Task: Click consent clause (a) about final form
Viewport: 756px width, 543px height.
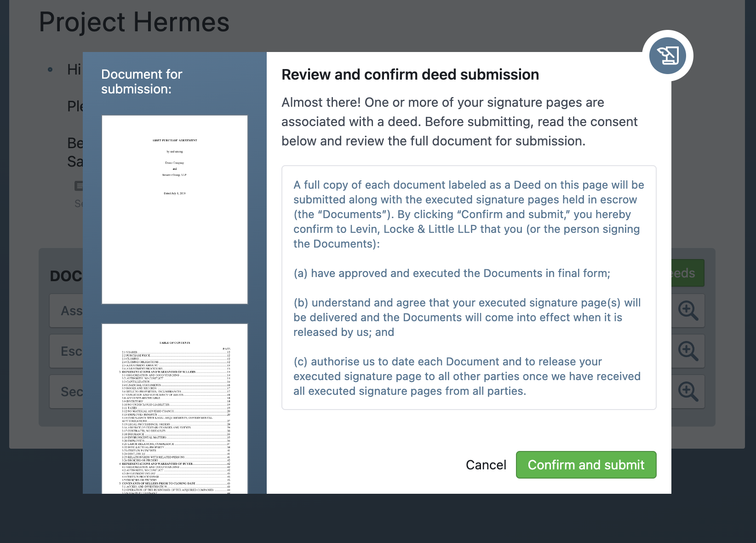Action: 452,273
